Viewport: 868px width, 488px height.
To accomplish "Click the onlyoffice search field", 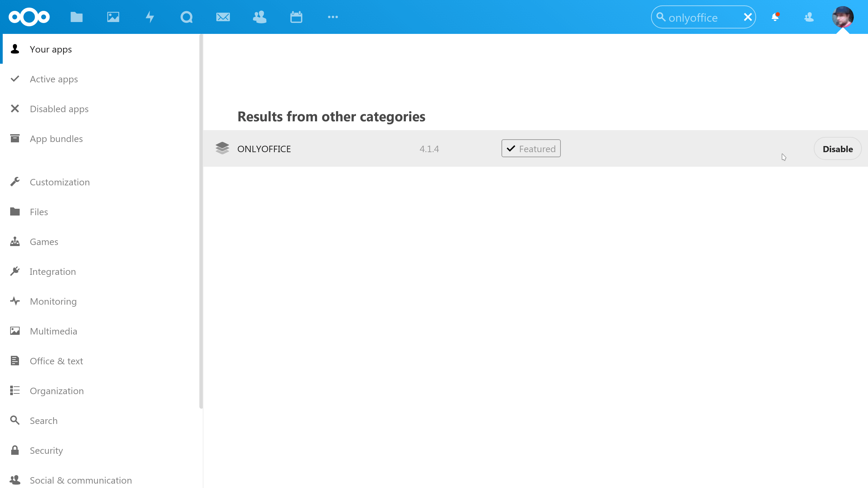I will click(x=703, y=17).
